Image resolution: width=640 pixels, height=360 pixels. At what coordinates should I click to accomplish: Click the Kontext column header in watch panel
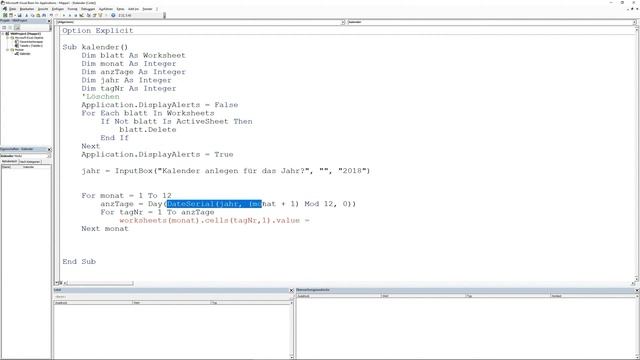tap(593, 296)
